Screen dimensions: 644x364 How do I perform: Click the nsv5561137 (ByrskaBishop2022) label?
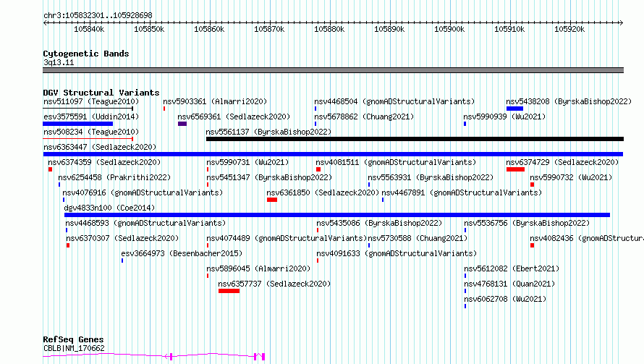(x=268, y=132)
